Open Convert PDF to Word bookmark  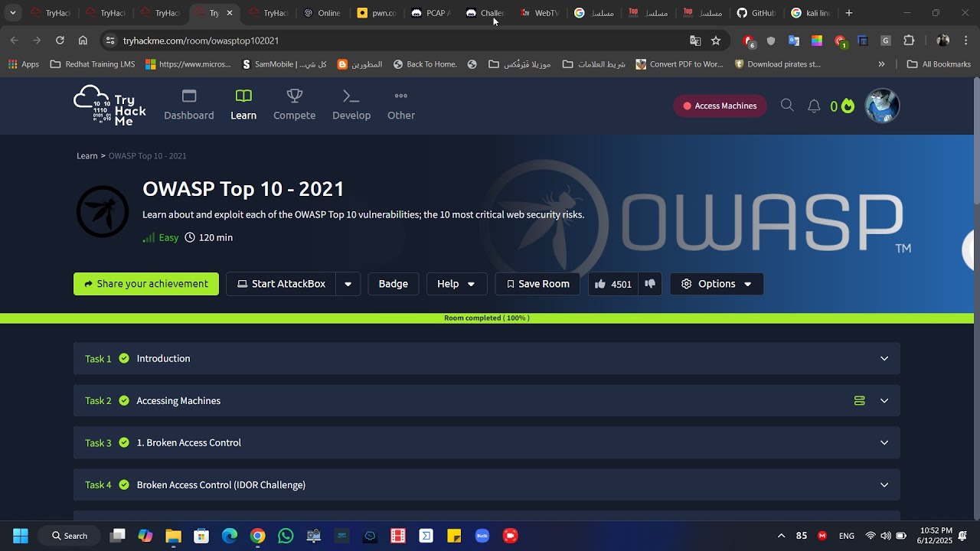[680, 64]
